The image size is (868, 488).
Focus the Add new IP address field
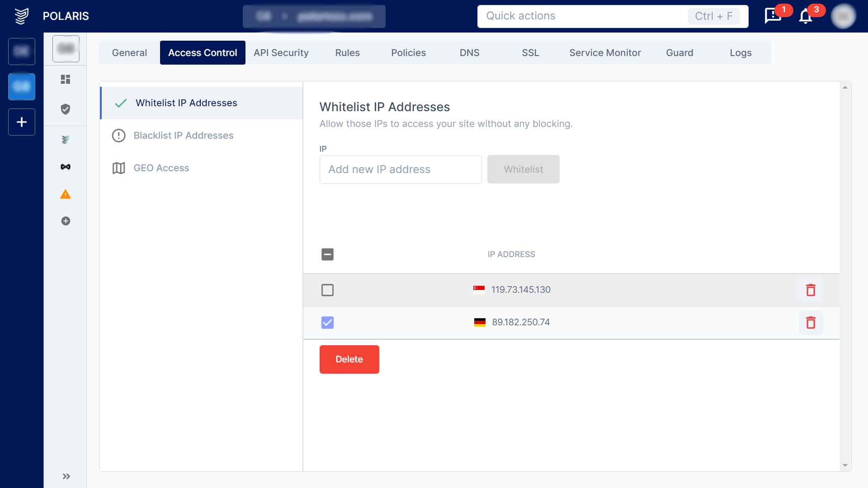(x=400, y=169)
